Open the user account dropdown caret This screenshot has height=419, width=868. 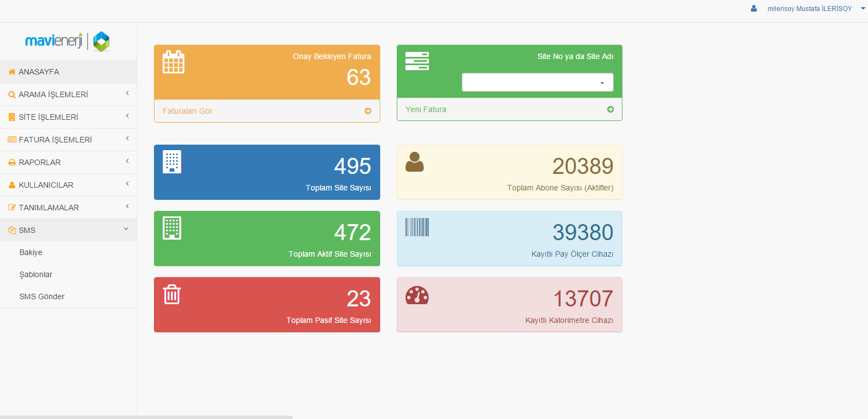coord(863,8)
